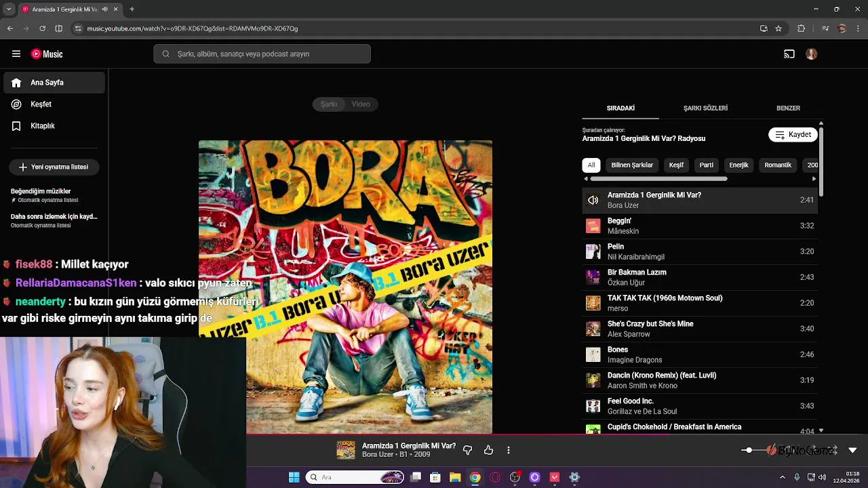The image size is (868, 488).
Task: Open the Windows Start menu
Action: [294, 477]
